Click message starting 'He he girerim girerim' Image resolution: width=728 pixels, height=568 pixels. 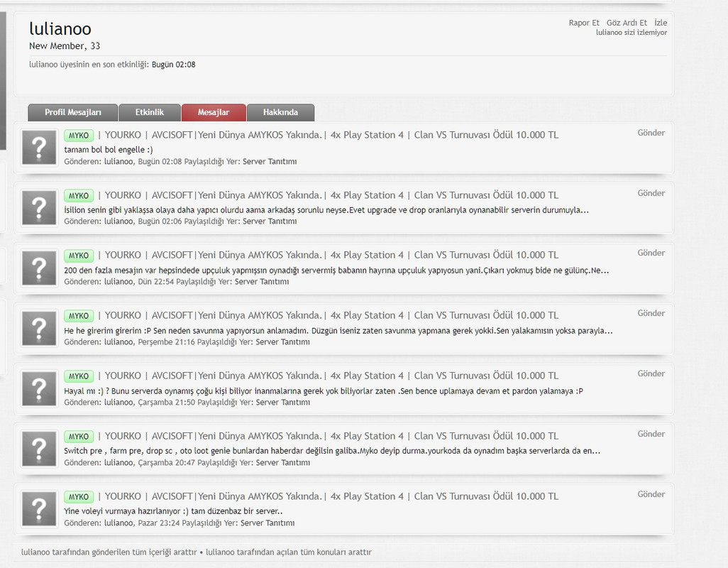[x=338, y=331]
